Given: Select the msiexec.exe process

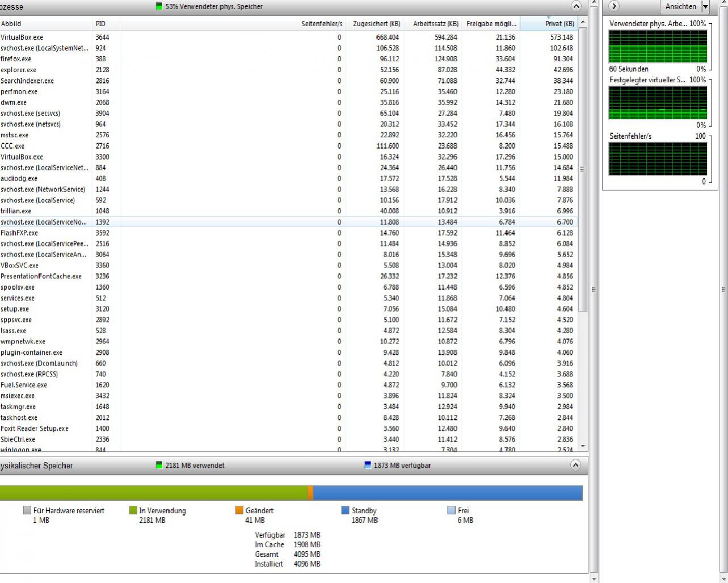Looking at the screenshot, I should pos(289,396).
